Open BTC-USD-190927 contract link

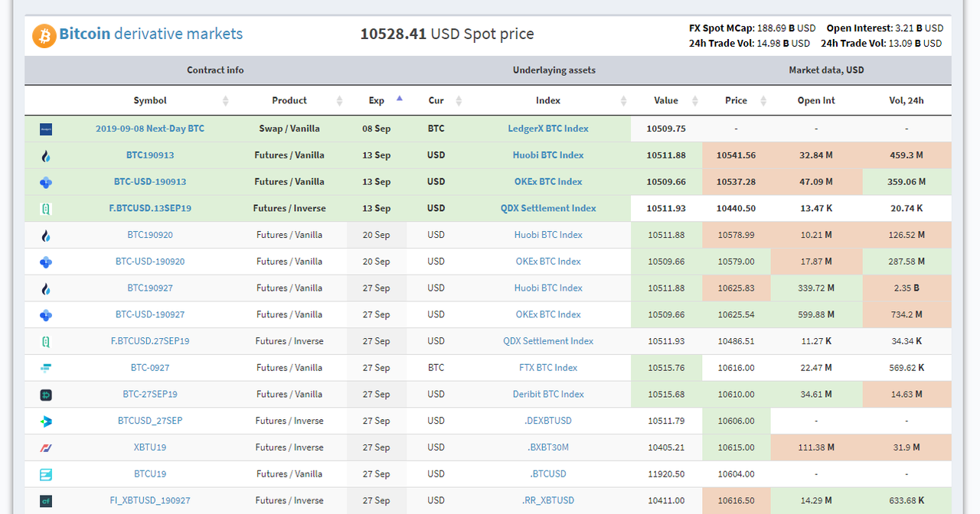coord(150,314)
